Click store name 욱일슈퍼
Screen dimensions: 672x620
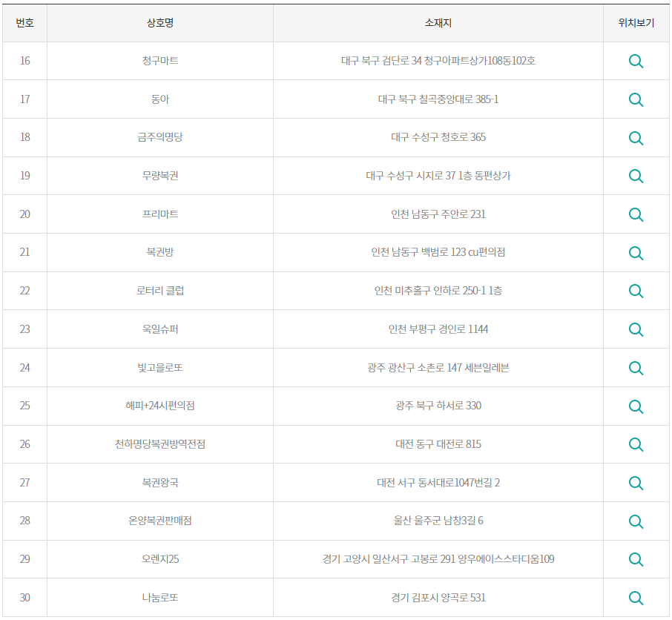click(x=160, y=329)
